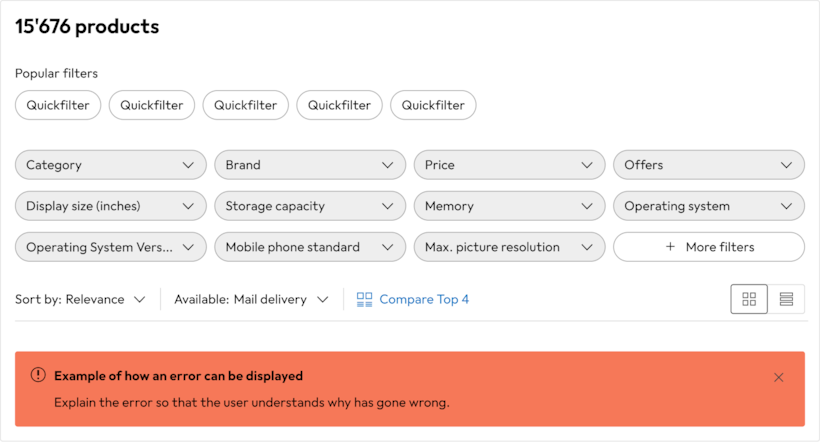Expand Max. picture resolution filter
The width and height of the screenshot is (820, 442).
(x=509, y=247)
